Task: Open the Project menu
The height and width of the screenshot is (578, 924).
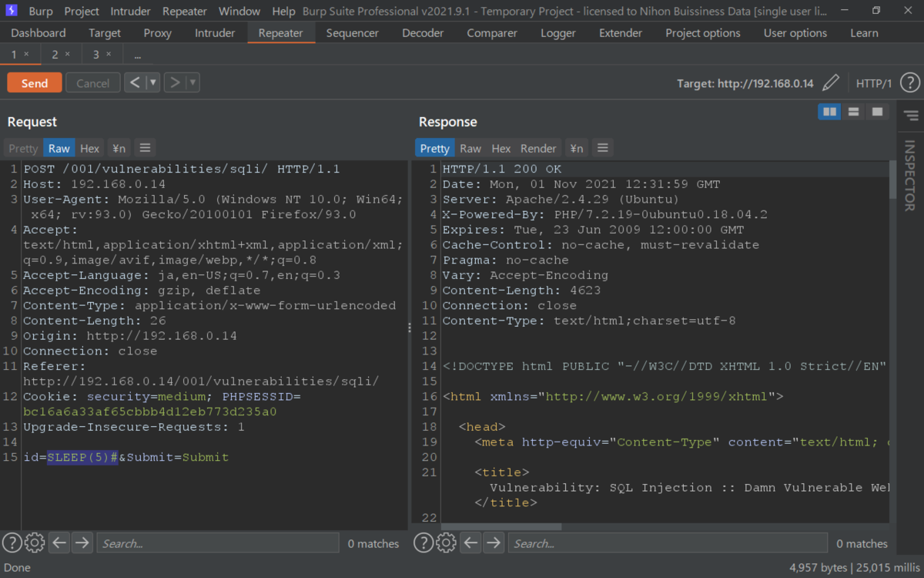Action: 82,12
